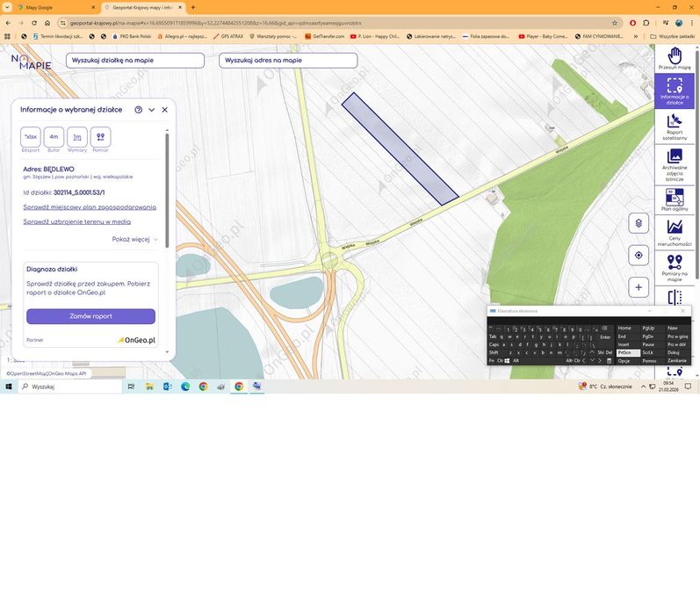Activate the Informacje o działce tool
Image resolution: width=700 pixels, height=614 pixels.
(675, 91)
